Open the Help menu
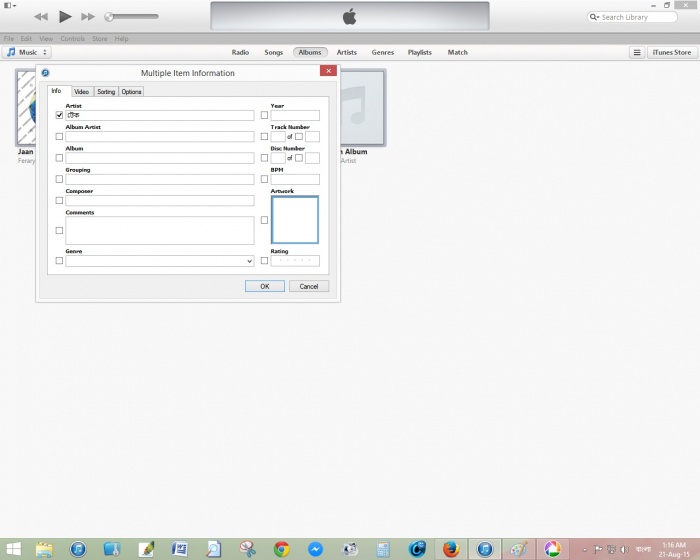 (x=121, y=39)
